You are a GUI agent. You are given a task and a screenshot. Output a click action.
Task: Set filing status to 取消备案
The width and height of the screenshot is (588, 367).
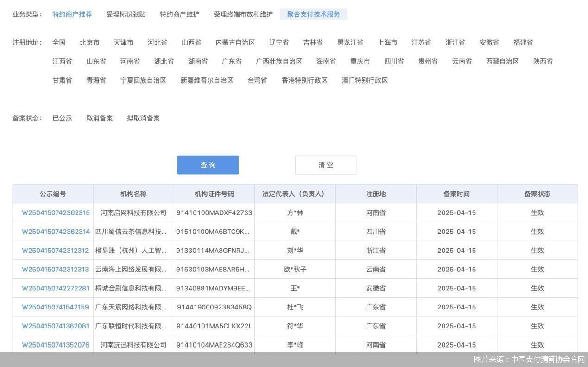click(x=99, y=118)
